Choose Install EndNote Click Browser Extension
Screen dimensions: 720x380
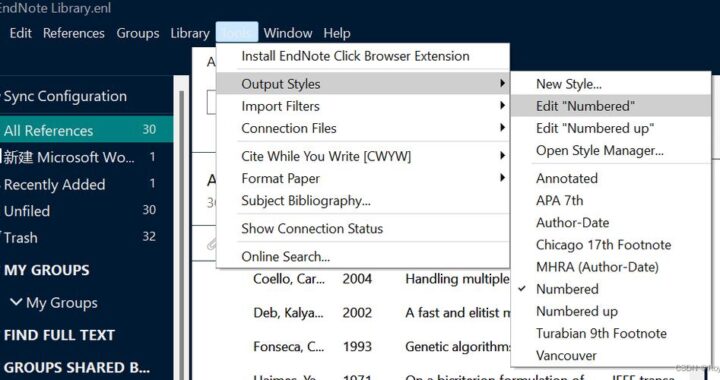(x=363, y=56)
